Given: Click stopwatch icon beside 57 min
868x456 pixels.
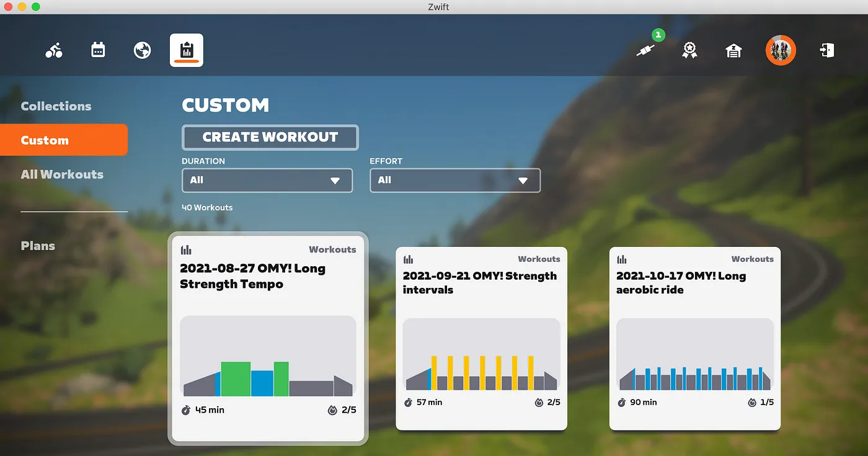Looking at the screenshot, I should [408, 402].
